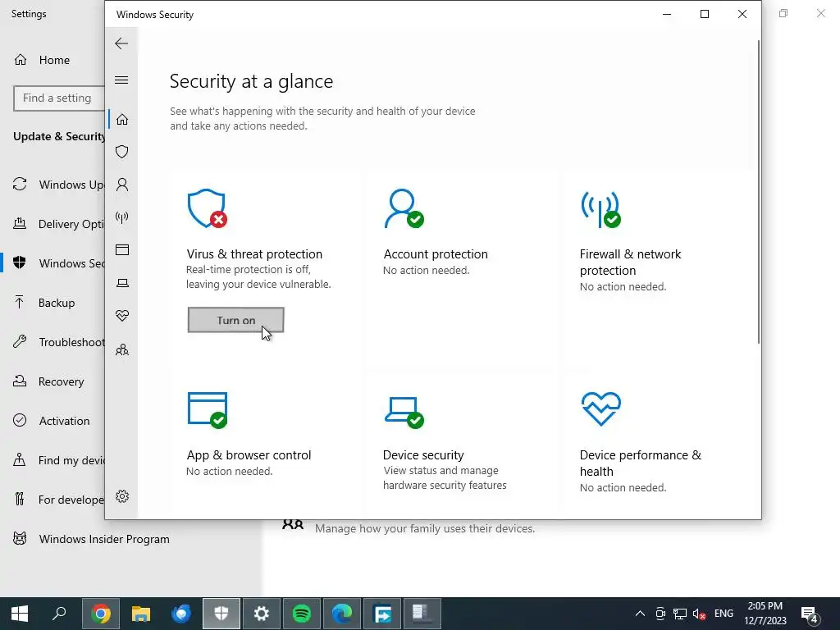Image resolution: width=840 pixels, height=630 pixels.
Task: Select the Home icon in Windows Security sidebar
Action: point(122,119)
